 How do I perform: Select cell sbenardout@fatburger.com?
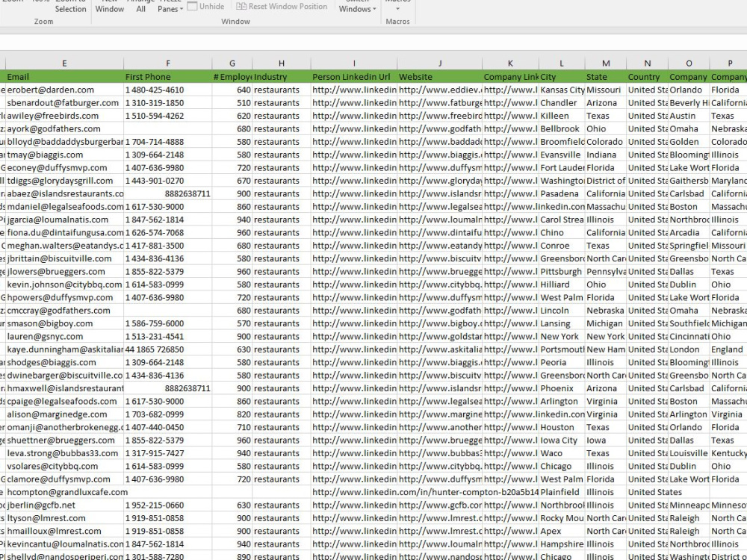(64, 103)
